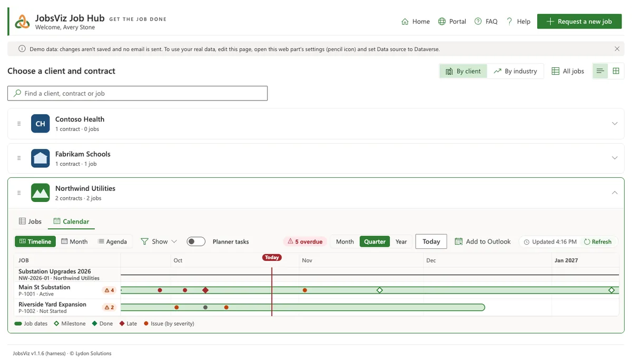
Task: Click the late red diamond on Main St
Action: point(205,290)
